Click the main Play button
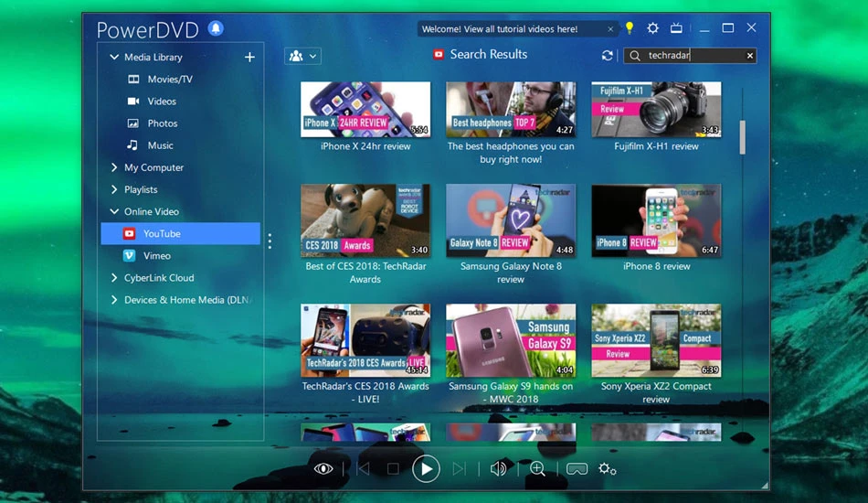 426,468
